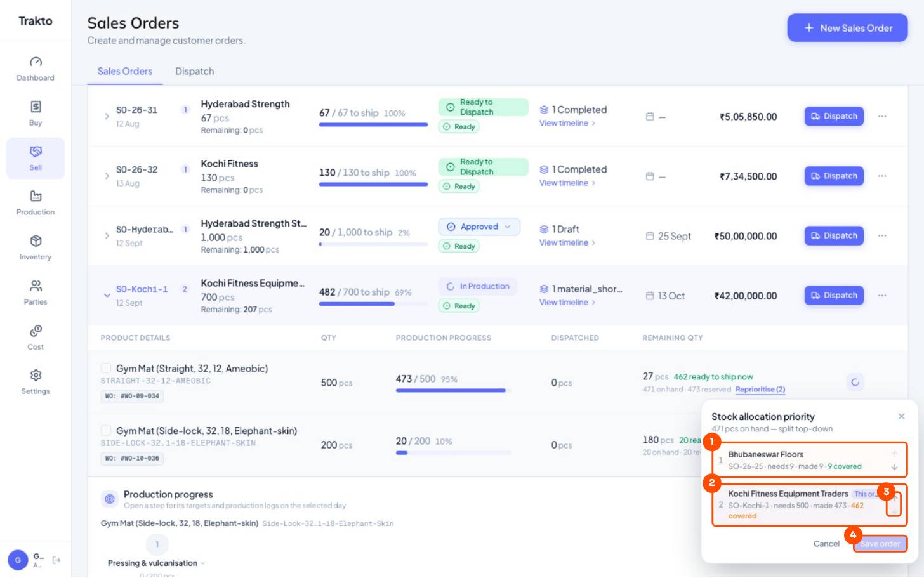Open the Parties section
Viewport: 924px width, 578px height.
coord(36,292)
